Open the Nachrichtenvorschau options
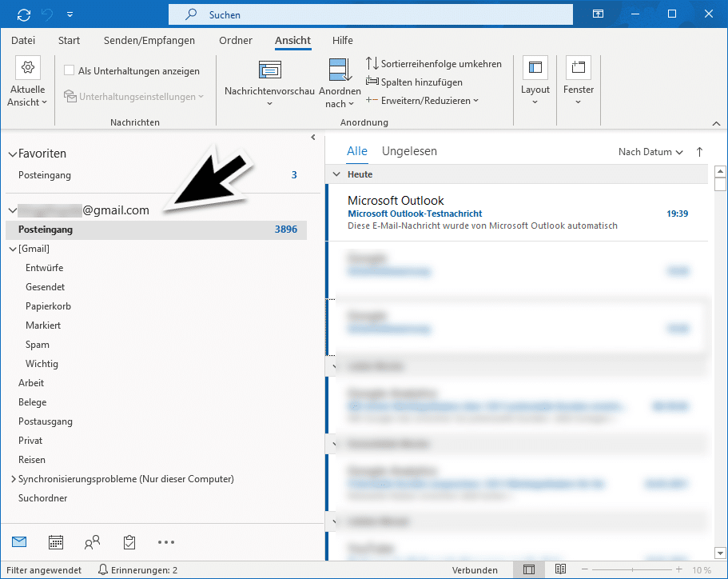This screenshot has height=579, width=728. pyautogui.click(x=270, y=84)
